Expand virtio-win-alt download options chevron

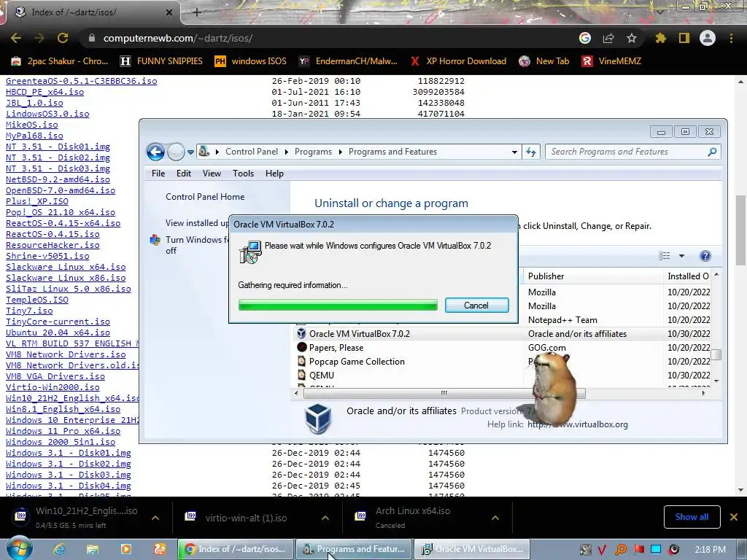[325, 518]
